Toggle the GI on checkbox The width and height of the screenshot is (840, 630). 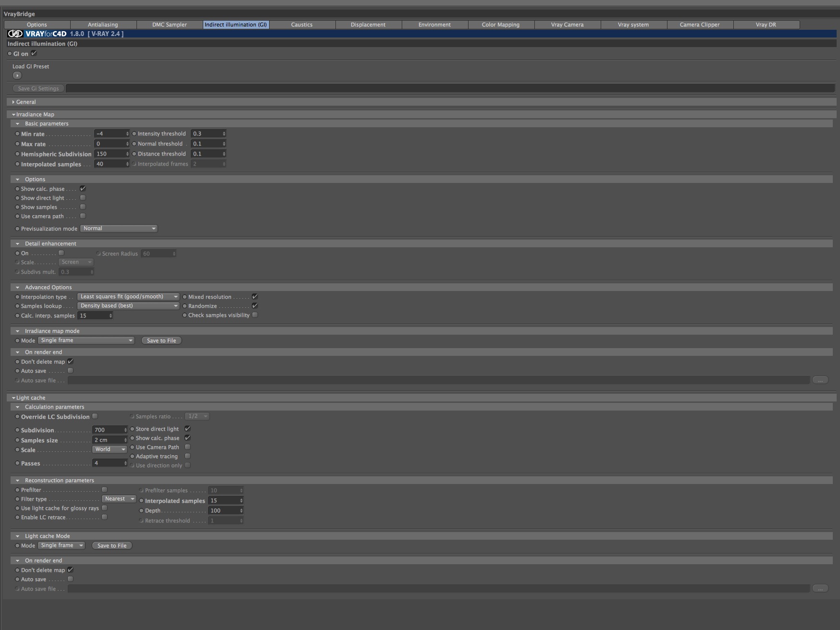34,53
